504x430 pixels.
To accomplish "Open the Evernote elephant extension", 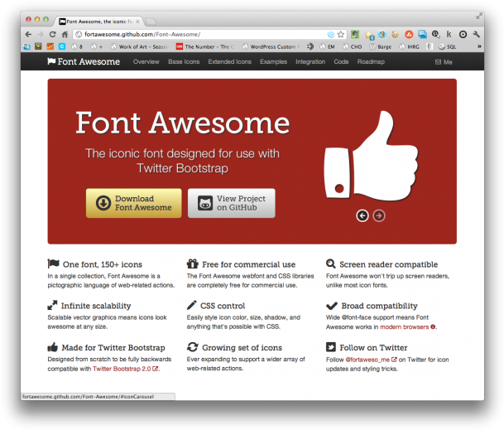I will (355, 35).
